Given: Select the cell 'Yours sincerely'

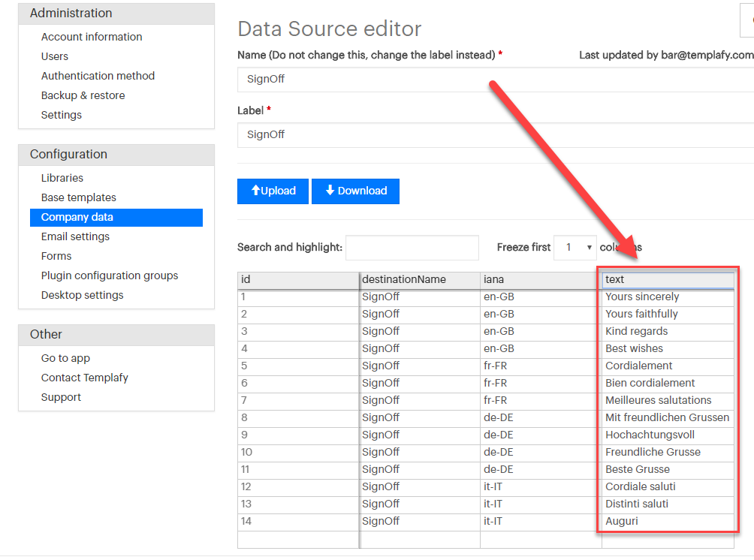Looking at the screenshot, I should click(668, 297).
